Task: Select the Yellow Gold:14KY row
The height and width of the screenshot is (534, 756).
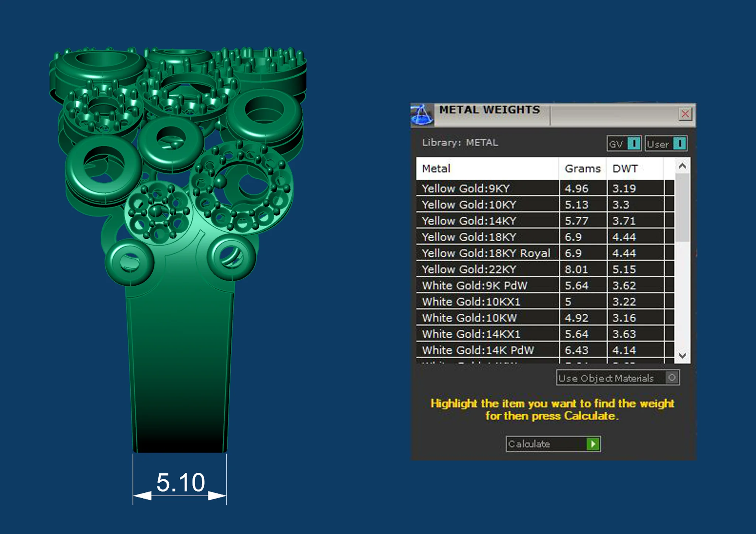Action: 545,221
